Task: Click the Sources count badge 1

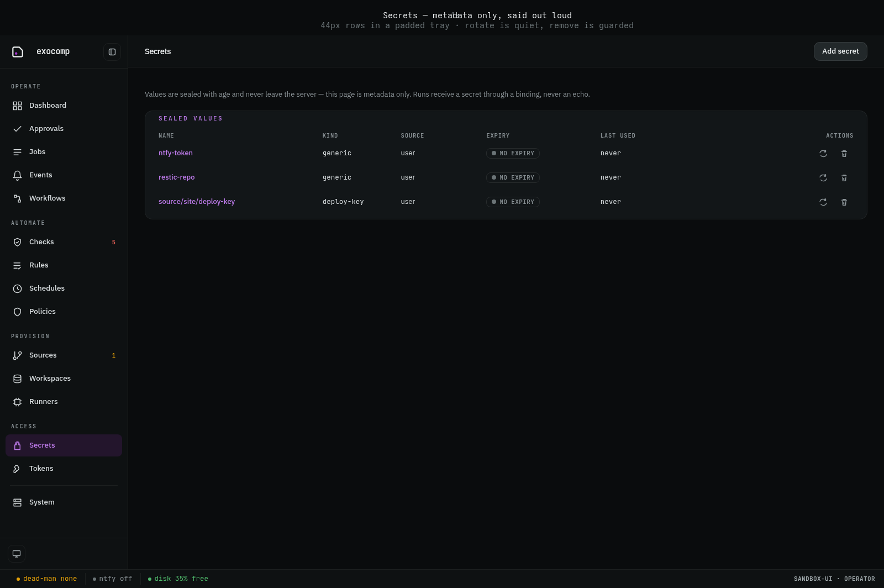Action: tap(114, 355)
